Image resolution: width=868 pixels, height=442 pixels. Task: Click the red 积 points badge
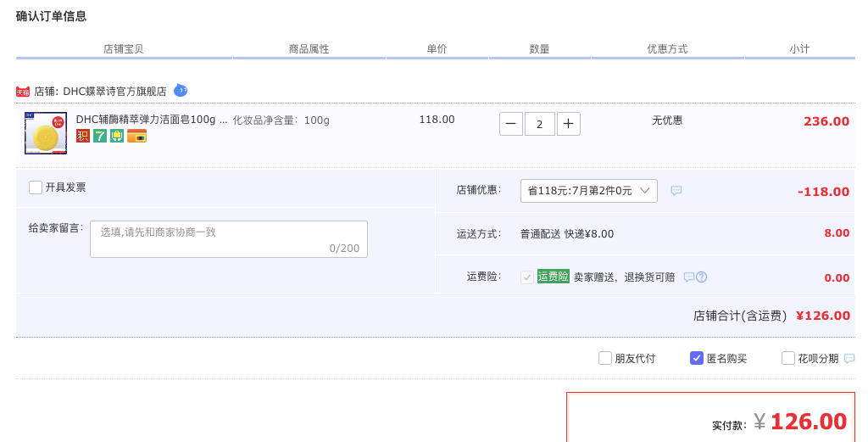pyautogui.click(x=83, y=136)
